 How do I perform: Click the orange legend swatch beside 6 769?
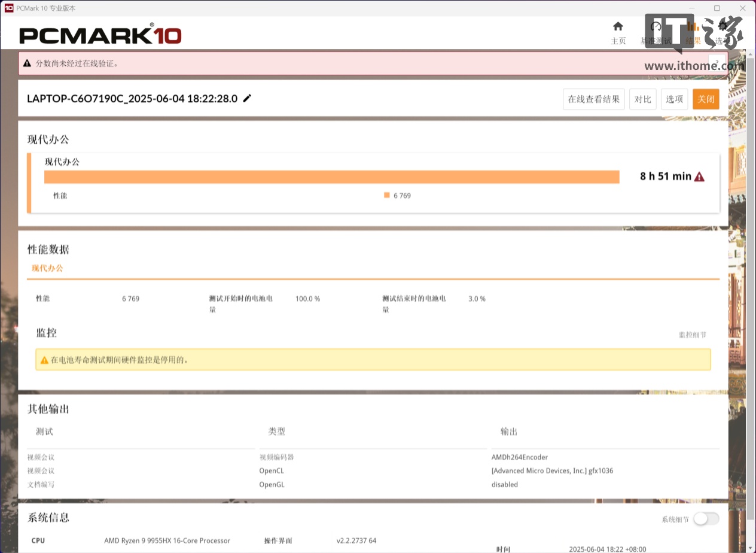pos(387,195)
